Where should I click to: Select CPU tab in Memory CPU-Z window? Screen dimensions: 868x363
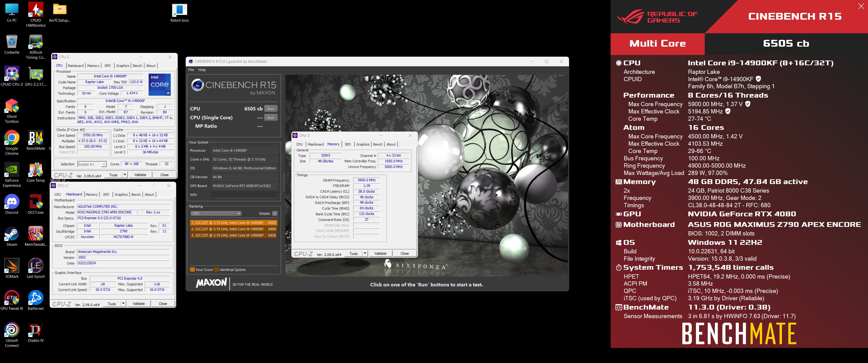click(299, 144)
